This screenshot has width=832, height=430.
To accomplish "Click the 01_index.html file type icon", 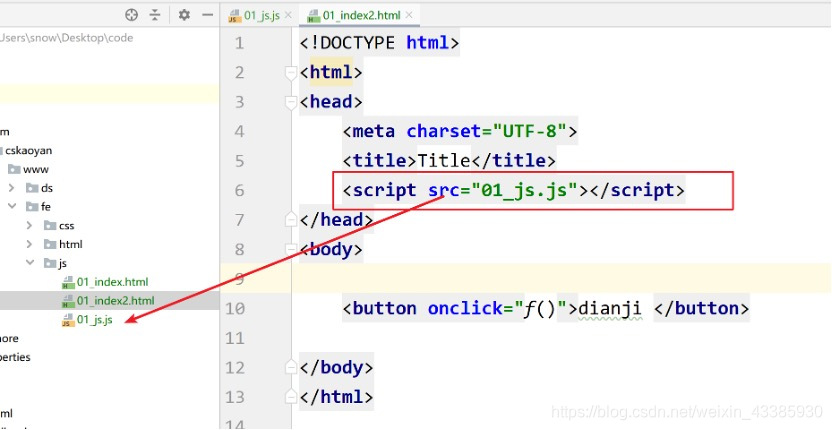I will [68, 282].
